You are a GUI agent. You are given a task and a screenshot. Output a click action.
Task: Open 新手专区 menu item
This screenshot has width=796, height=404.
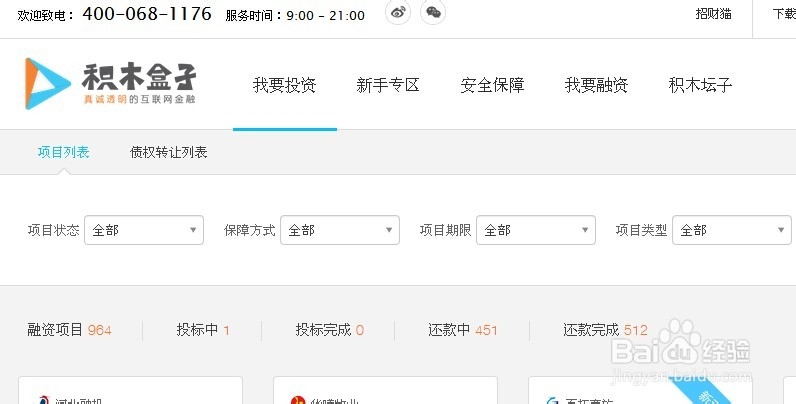[388, 85]
